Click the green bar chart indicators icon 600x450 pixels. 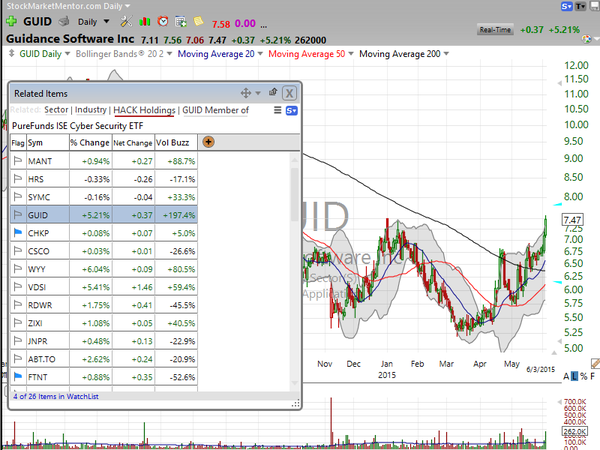tap(145, 21)
